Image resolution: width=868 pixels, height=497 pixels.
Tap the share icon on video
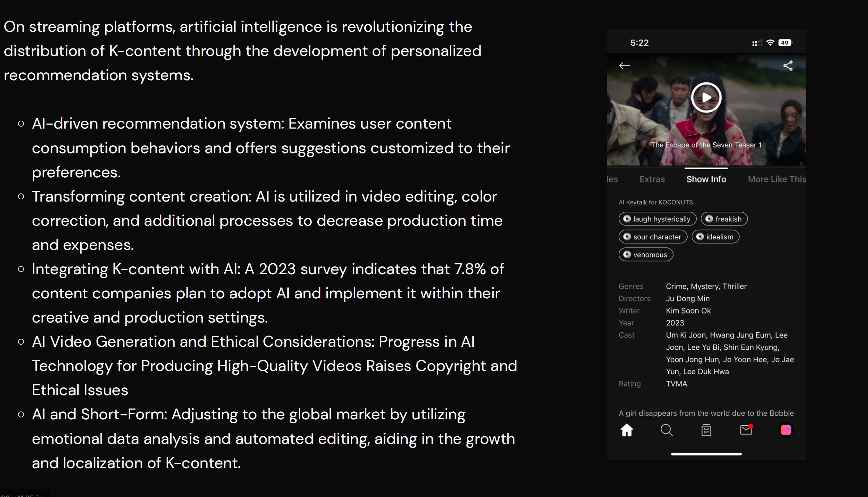coord(788,66)
